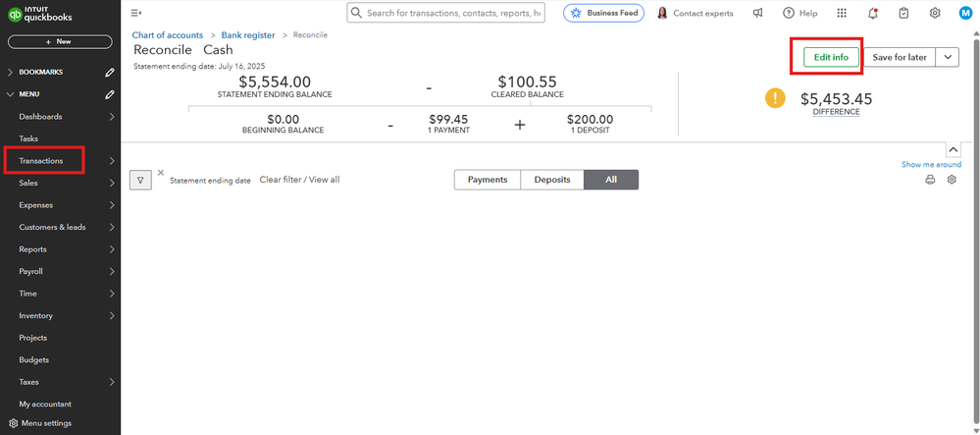
Task: Open the clipboard tasks icon in header
Action: (903, 13)
